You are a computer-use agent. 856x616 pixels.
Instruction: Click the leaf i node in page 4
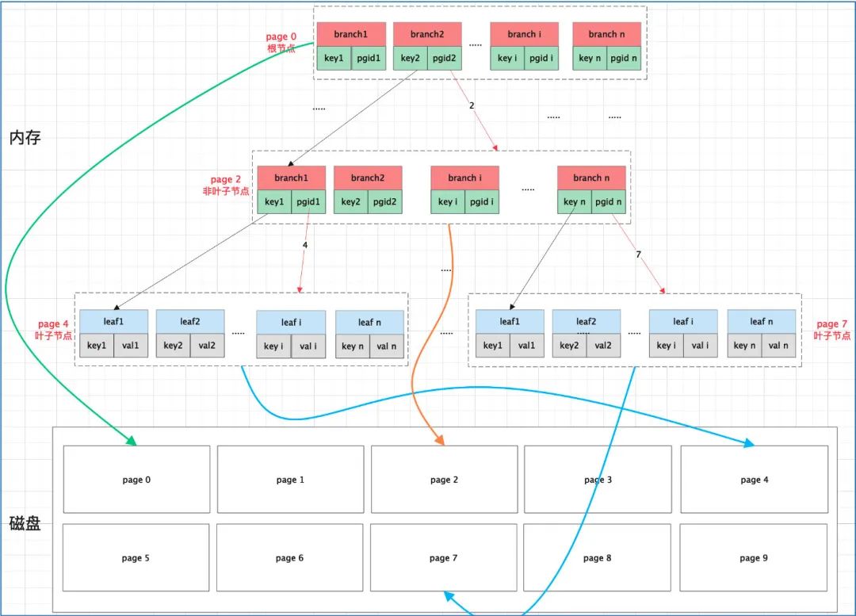pos(289,321)
